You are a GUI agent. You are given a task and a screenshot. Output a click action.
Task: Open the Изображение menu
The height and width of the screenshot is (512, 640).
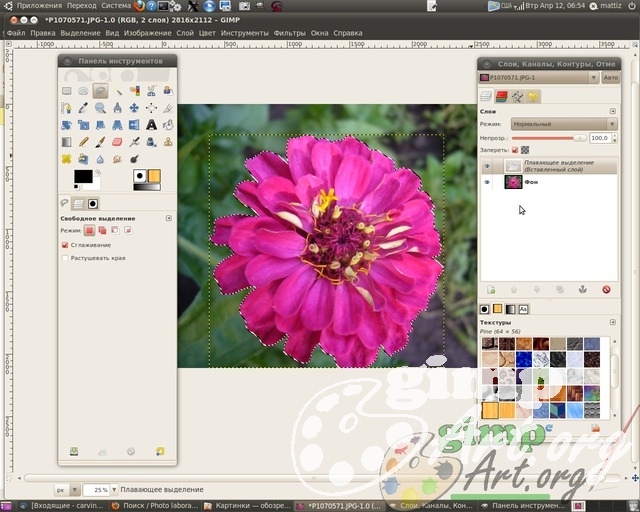point(147,33)
